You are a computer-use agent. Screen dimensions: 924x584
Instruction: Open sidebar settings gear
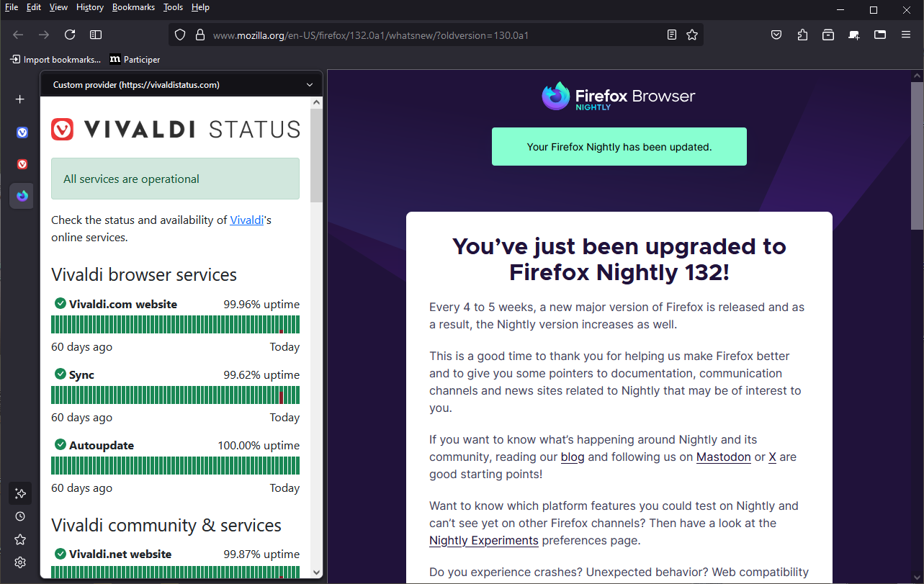click(x=20, y=562)
